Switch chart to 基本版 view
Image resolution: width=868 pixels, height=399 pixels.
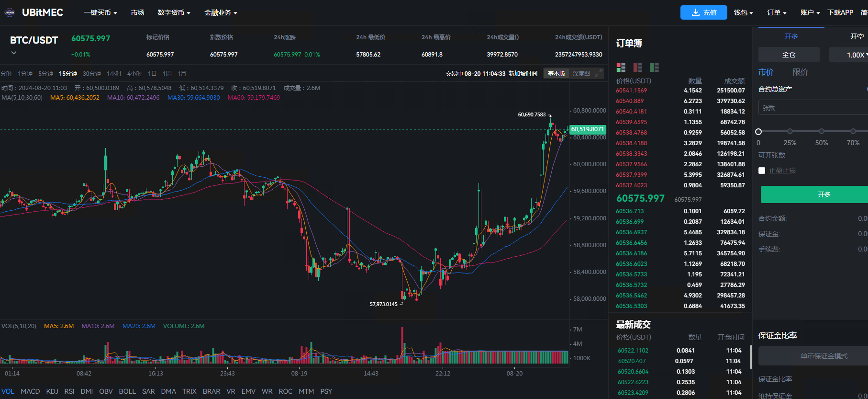pyautogui.click(x=556, y=73)
